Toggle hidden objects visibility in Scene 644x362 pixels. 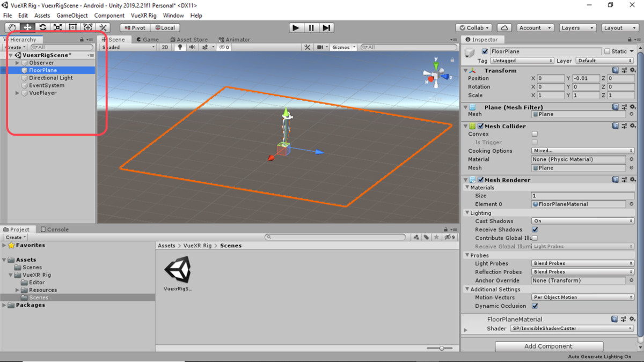(224, 47)
